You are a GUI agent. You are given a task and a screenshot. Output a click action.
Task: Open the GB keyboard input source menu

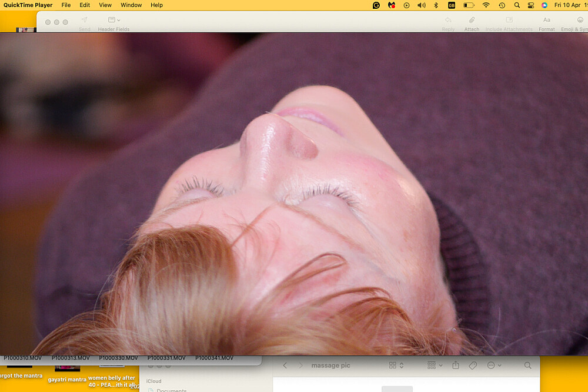pos(452,5)
